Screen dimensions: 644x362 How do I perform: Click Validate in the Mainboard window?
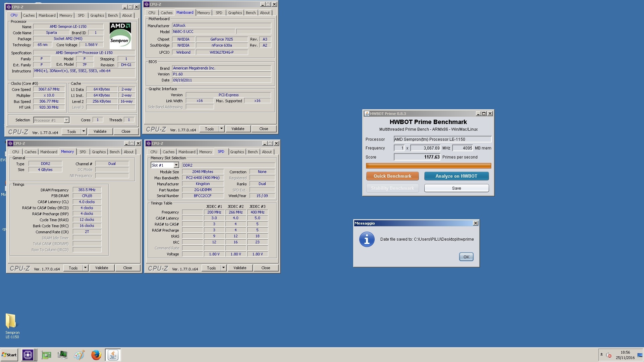pyautogui.click(x=238, y=129)
